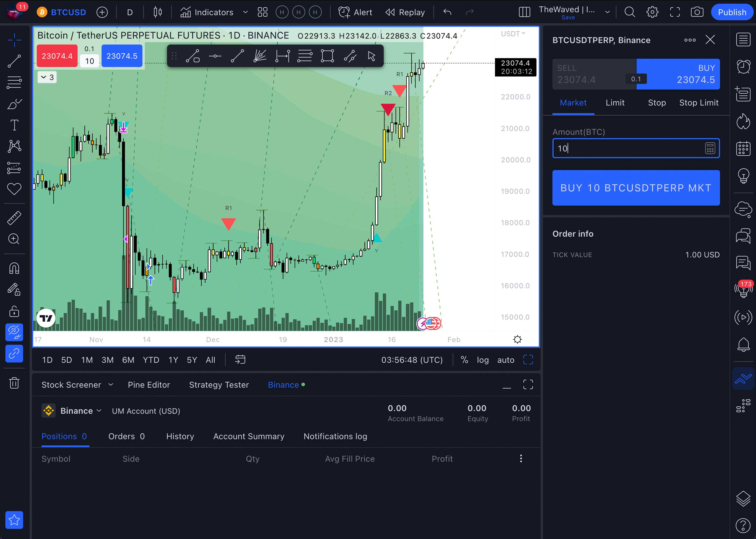The height and width of the screenshot is (539, 756).
Task: Switch to the Stop order tab
Action: pos(657,103)
